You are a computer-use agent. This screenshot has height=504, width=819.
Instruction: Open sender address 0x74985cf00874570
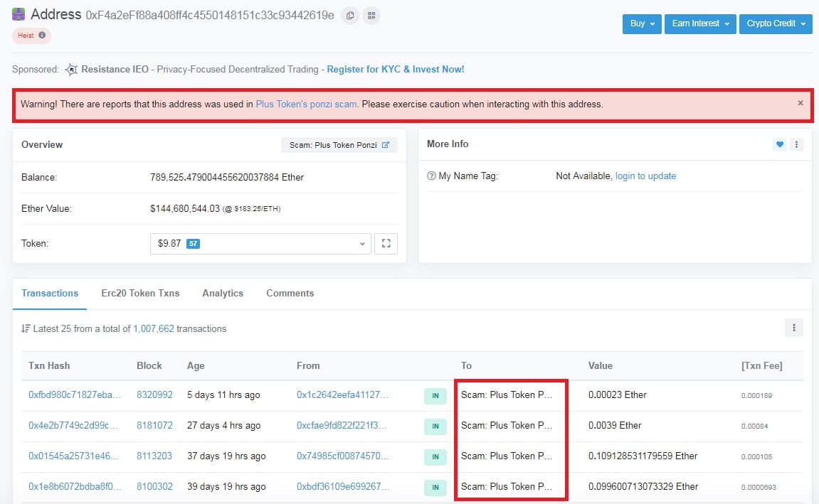343,456
